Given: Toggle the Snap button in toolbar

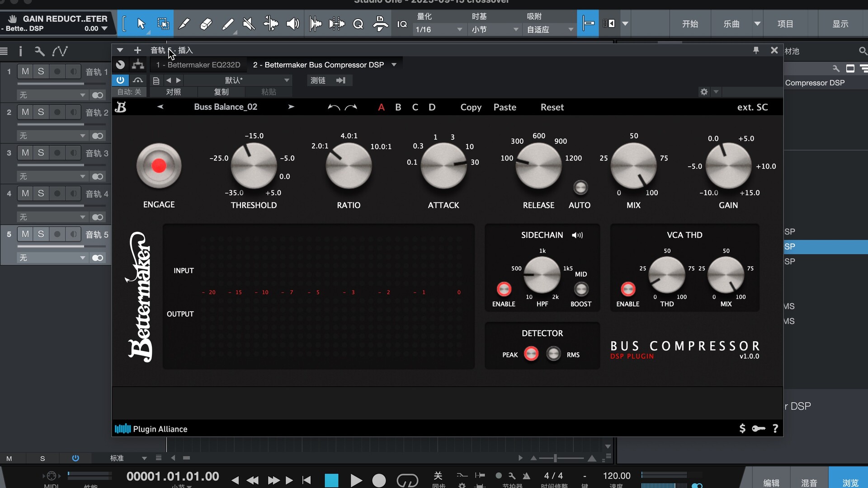Looking at the screenshot, I should tap(588, 23).
